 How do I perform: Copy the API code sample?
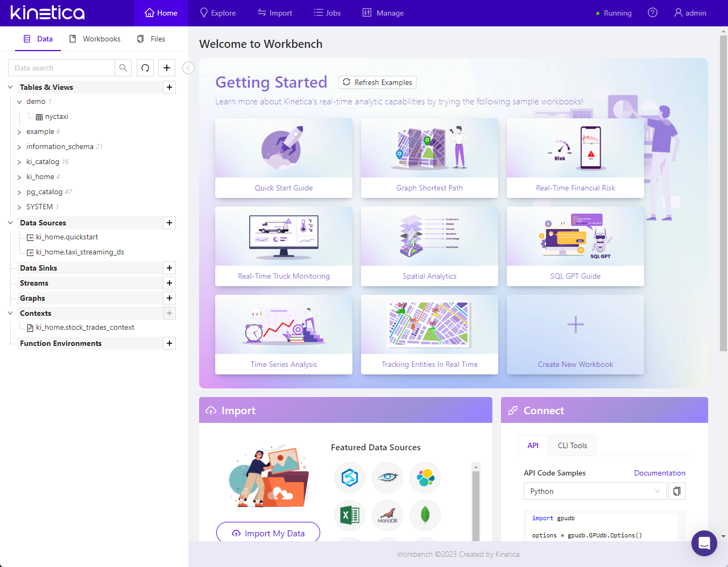pyautogui.click(x=677, y=491)
